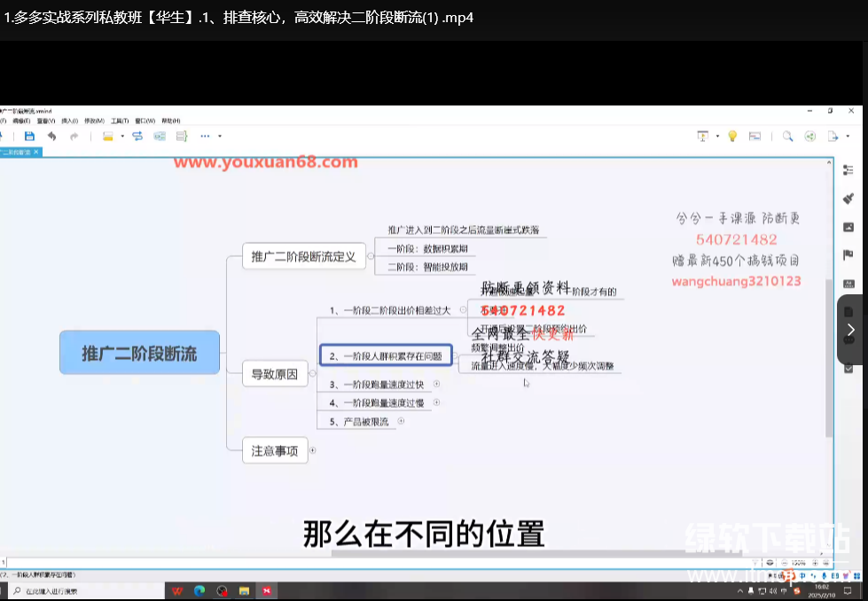This screenshot has height=601, width=868.
Task: Open the Image panel in right sidebar
Action: [x=848, y=227]
